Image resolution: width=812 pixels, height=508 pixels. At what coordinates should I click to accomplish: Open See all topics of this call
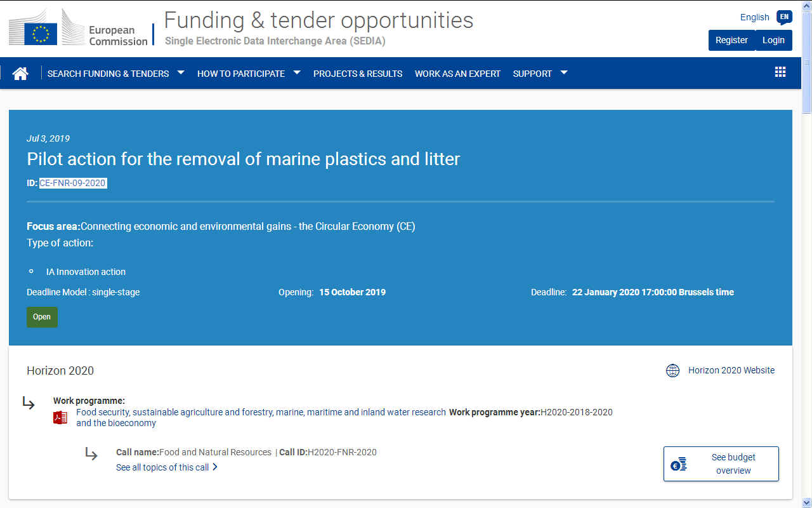point(162,467)
